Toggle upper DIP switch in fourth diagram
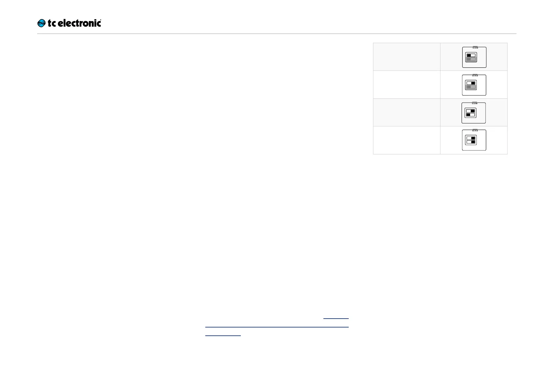This screenshot has width=554, height=392. click(471, 138)
